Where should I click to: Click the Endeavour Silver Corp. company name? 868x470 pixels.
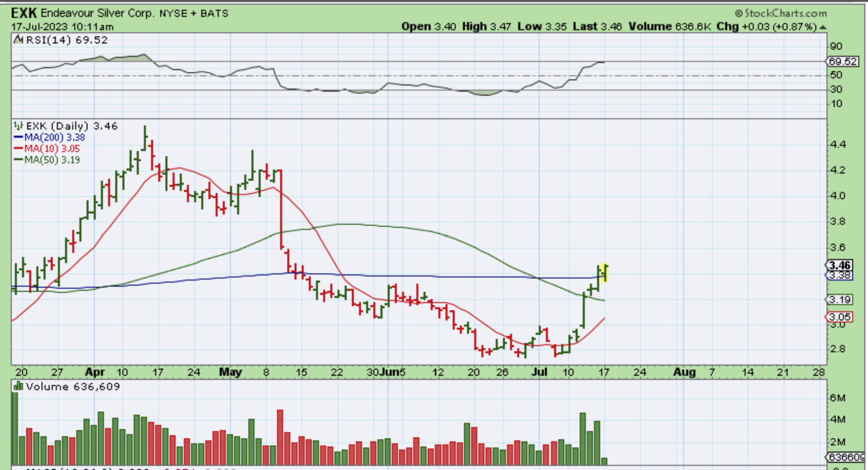[98, 13]
